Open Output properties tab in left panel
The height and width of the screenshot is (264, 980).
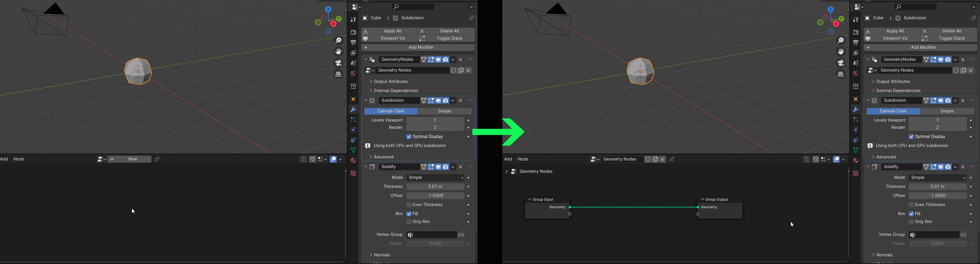point(353,43)
